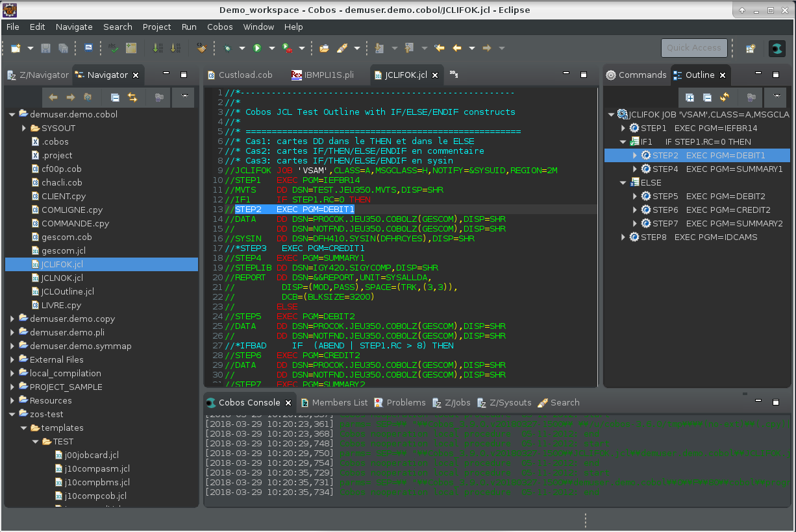The width and height of the screenshot is (796, 532).
Task: Maximize the console panel
Action: [x=775, y=402]
